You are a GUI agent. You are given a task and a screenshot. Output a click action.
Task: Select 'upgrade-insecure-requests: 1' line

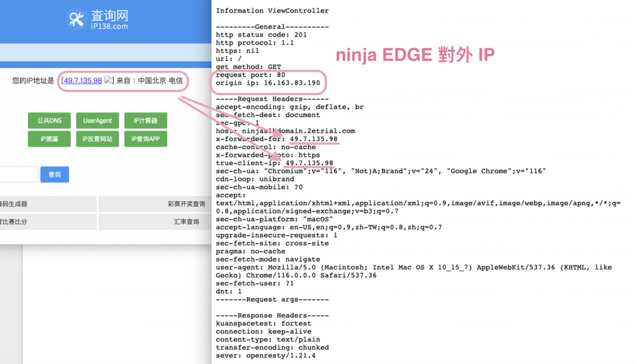click(276, 235)
